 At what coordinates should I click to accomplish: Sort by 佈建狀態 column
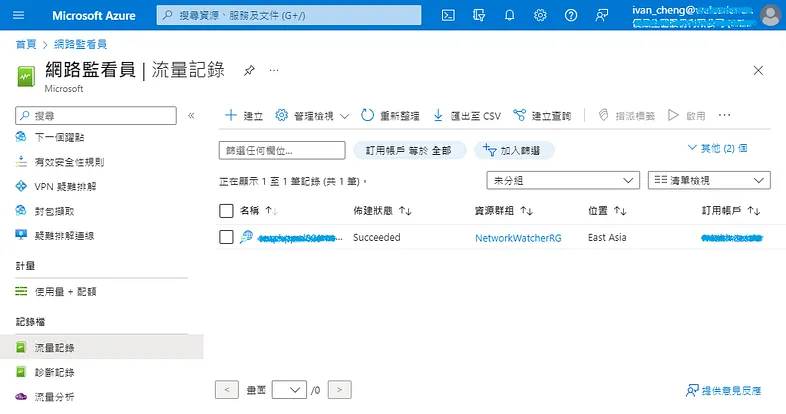click(x=382, y=211)
